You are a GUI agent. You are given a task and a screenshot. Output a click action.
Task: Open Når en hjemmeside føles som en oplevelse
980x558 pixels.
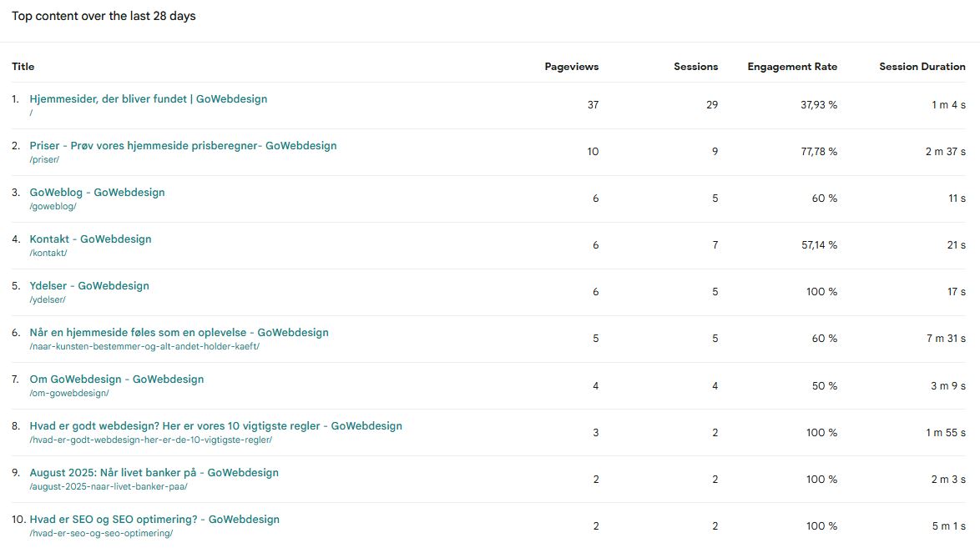[179, 333]
